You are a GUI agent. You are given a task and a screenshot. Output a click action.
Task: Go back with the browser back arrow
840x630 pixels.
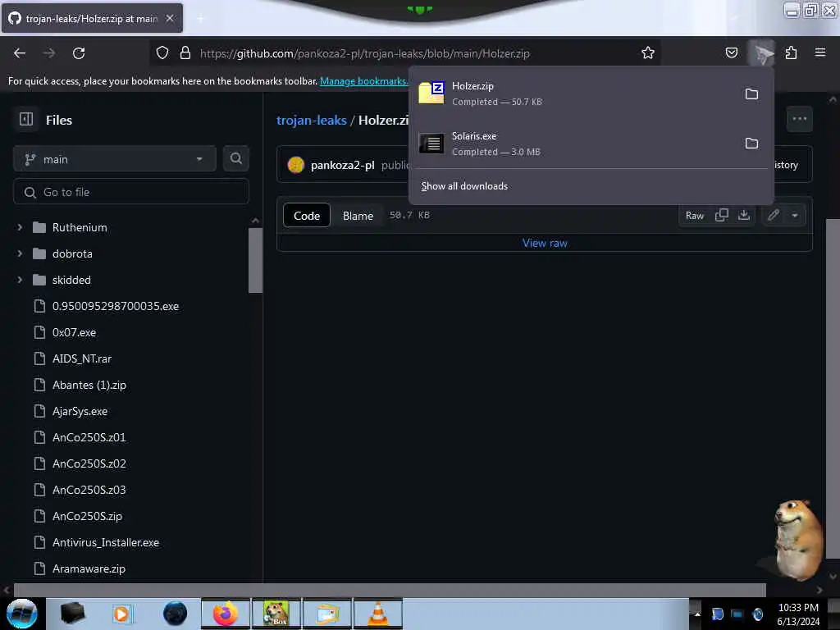pos(20,53)
